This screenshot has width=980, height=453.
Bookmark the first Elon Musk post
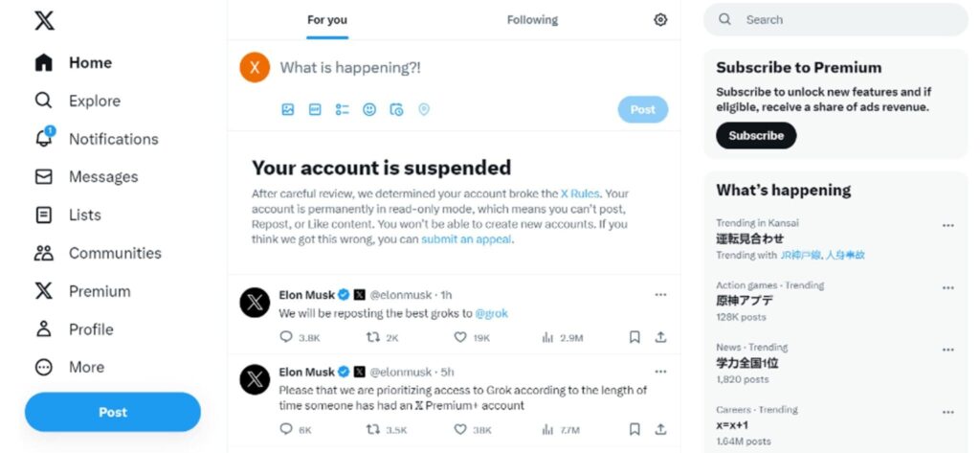click(635, 337)
